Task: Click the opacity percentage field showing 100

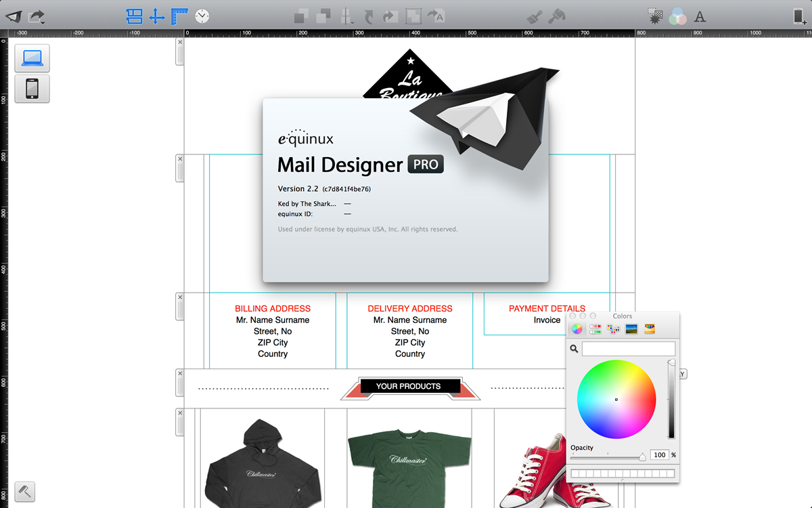Action: pos(659,455)
